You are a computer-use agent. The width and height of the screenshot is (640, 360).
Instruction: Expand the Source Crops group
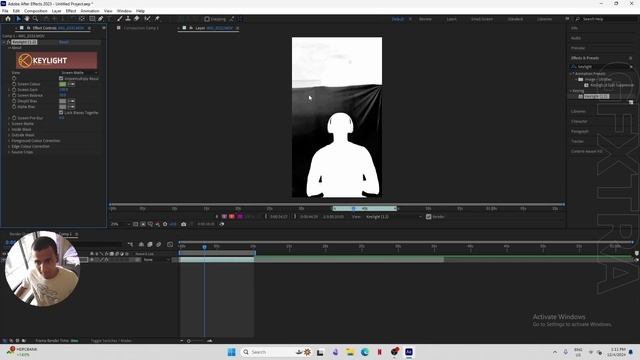coord(9,152)
